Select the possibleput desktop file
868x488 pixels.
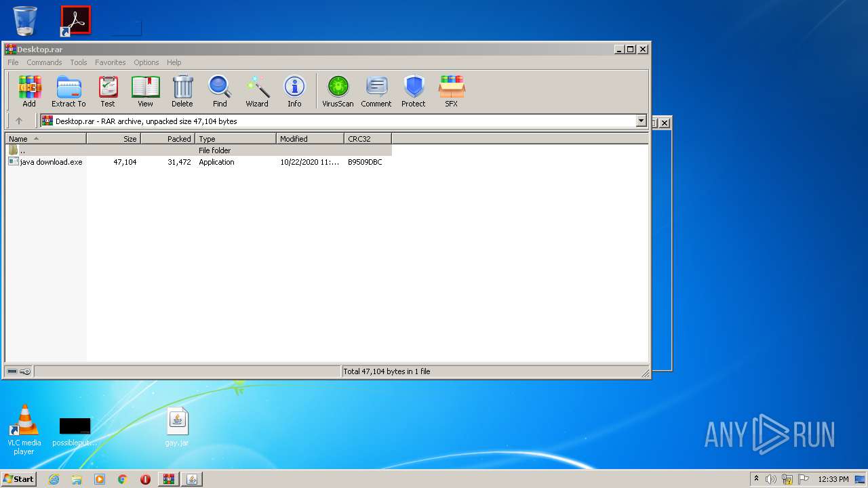[x=75, y=432]
